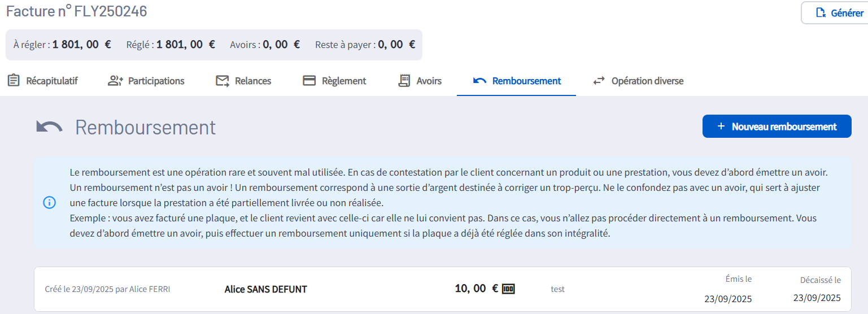This screenshot has width=868, height=314.
Task: Create a new refund with Nouveau remboursement
Action: [777, 127]
